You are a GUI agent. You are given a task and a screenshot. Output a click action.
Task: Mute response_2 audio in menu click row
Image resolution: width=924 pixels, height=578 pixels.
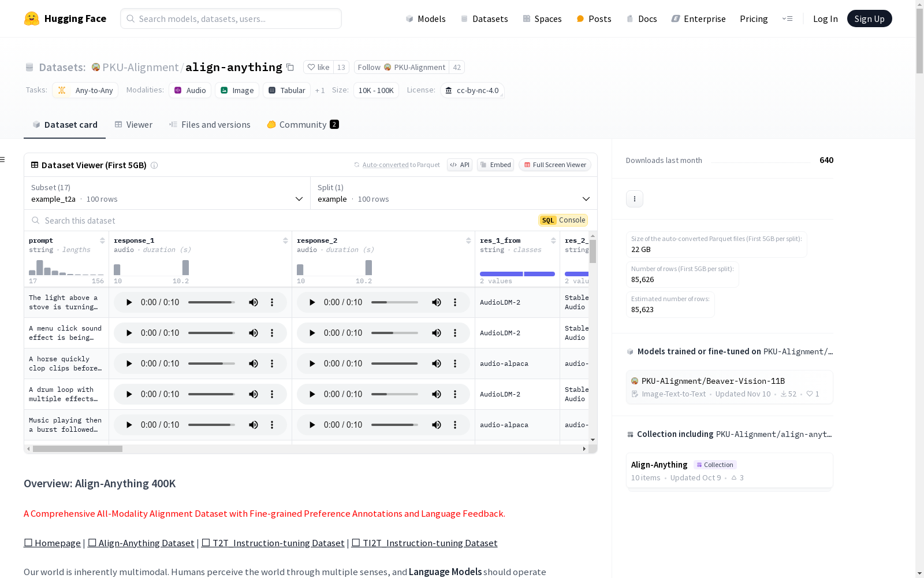tap(437, 333)
